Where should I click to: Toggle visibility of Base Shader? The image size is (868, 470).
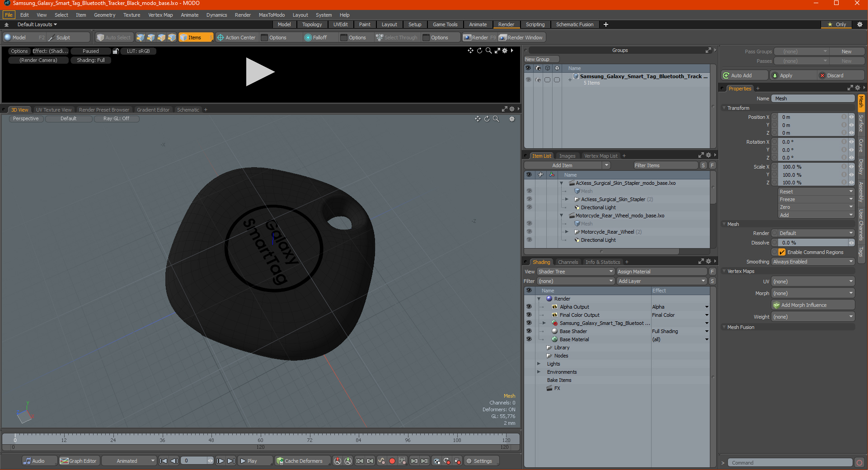pyautogui.click(x=529, y=331)
